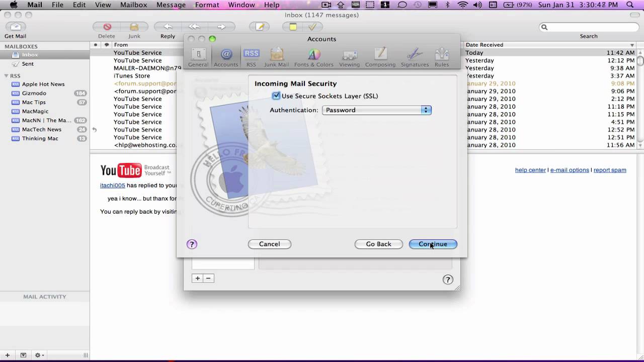
Task: Add an account with the plus button
Action: pyautogui.click(x=198, y=278)
